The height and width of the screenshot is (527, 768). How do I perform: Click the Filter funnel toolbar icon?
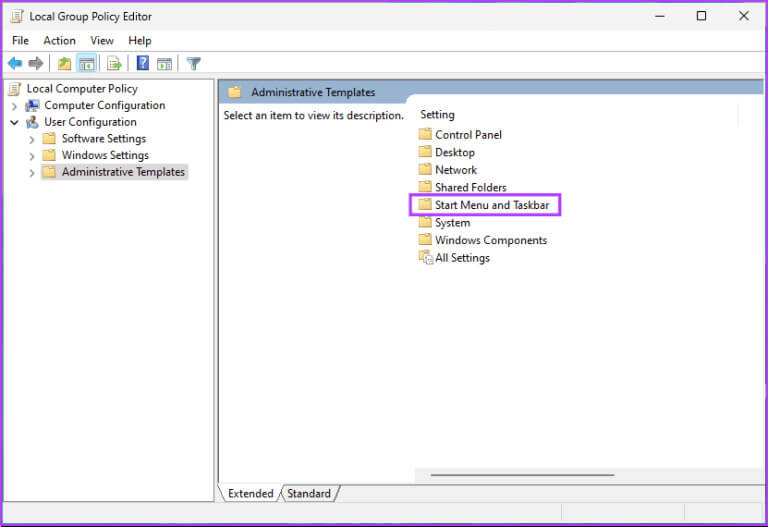pyautogui.click(x=194, y=63)
